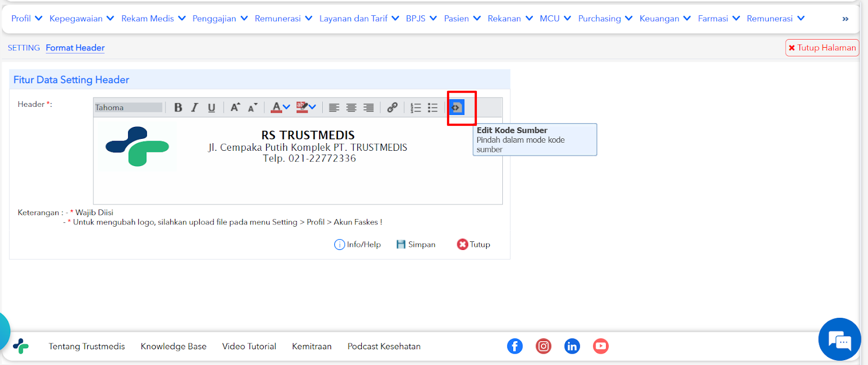This screenshot has width=868, height=365.
Task: Expand the Pasien dropdown chevron
Action: 477,18
